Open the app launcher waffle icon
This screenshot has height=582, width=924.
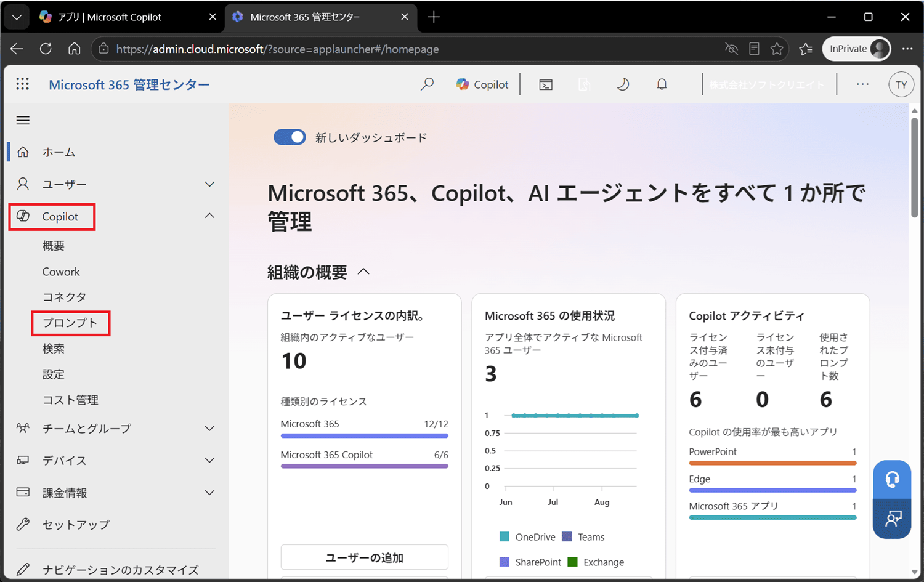coord(23,84)
